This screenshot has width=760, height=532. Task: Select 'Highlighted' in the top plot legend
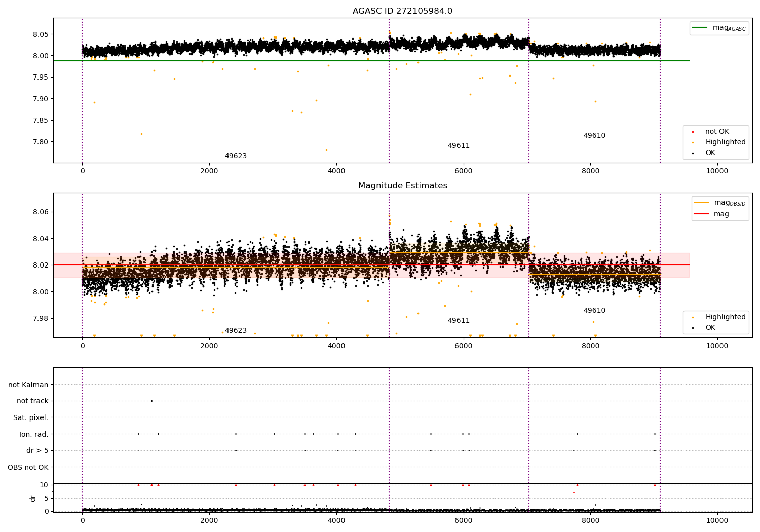tap(719, 142)
